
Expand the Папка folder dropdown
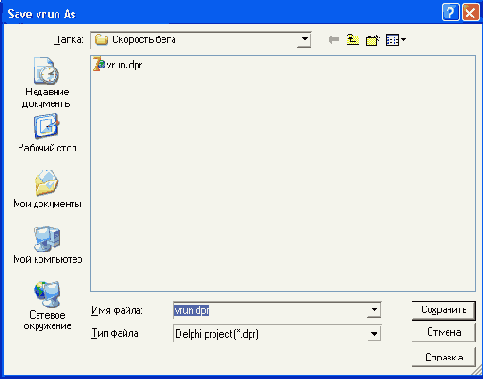pyautogui.click(x=304, y=39)
